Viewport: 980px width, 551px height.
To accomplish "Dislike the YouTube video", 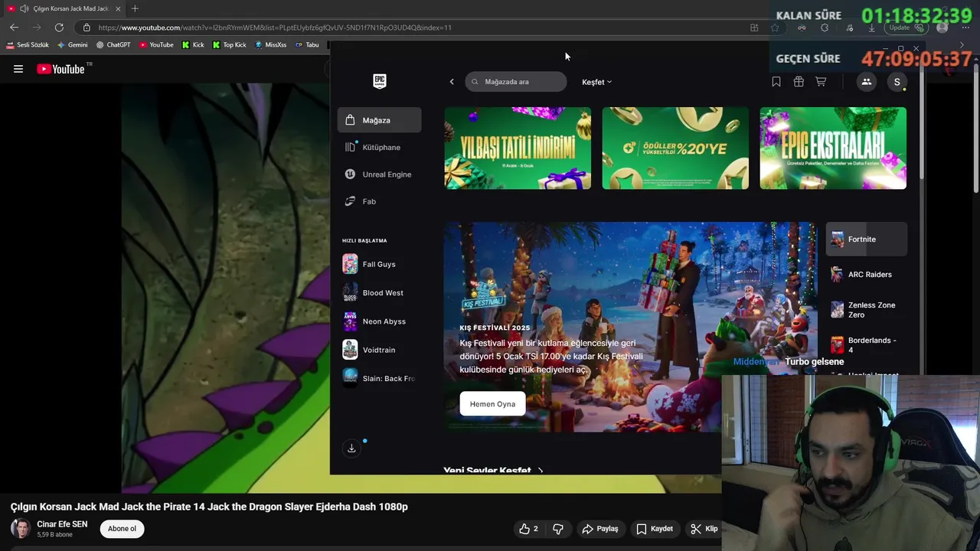I will 558,529.
